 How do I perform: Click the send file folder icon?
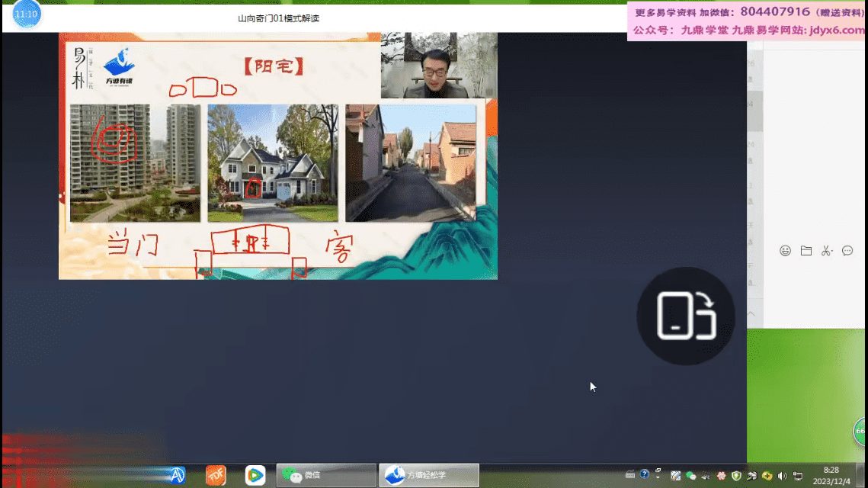806,251
